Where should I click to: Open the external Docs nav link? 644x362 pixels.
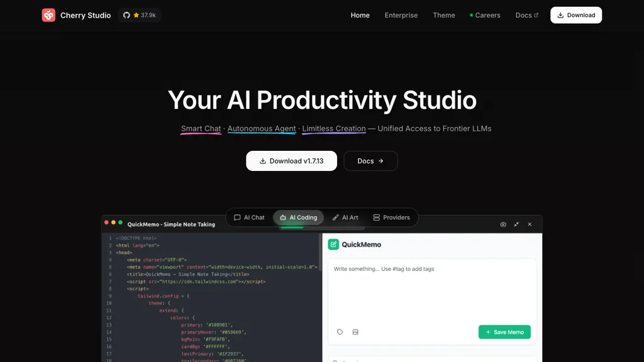[x=527, y=15]
